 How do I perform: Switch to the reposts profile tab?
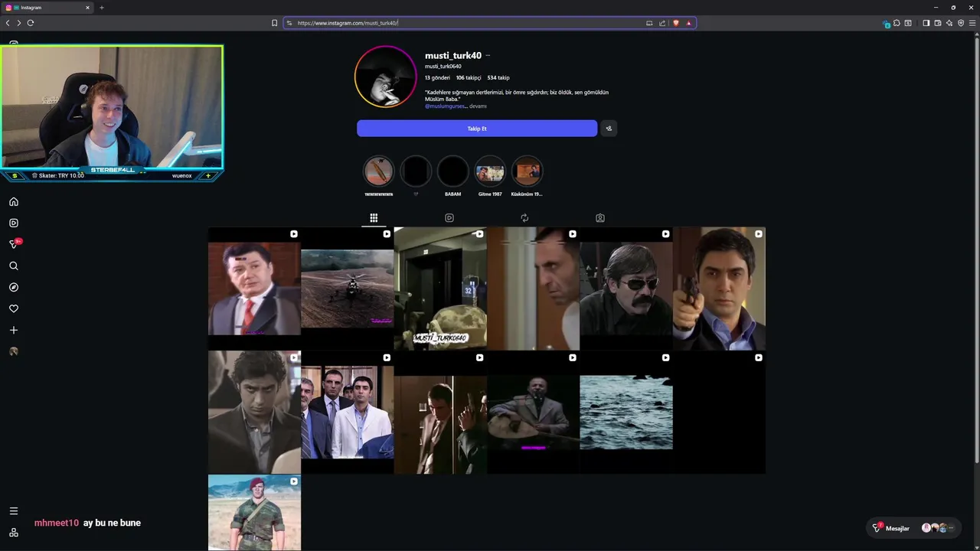pos(524,218)
